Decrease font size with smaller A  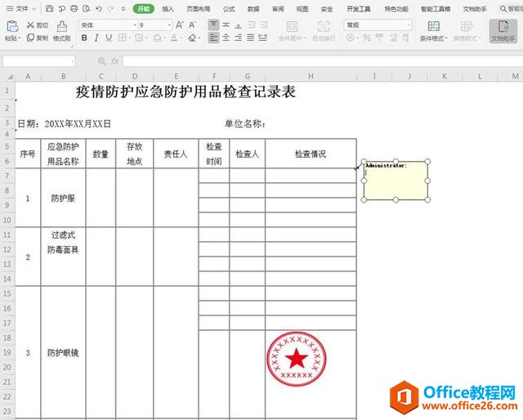(192, 25)
